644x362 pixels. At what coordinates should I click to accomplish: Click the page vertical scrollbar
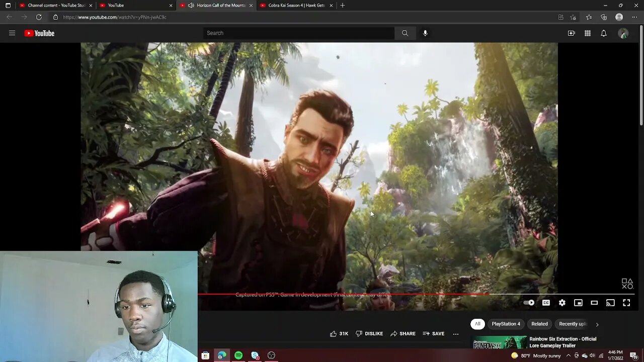pyautogui.click(x=641, y=75)
